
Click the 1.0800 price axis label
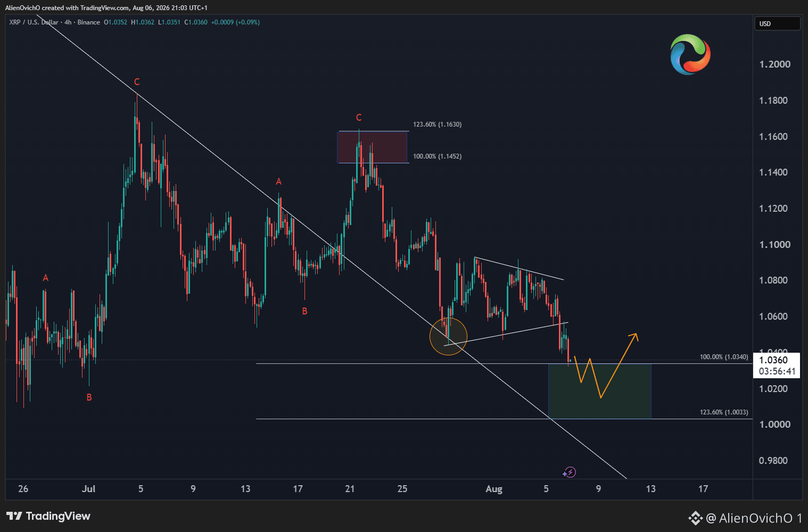[773, 280]
